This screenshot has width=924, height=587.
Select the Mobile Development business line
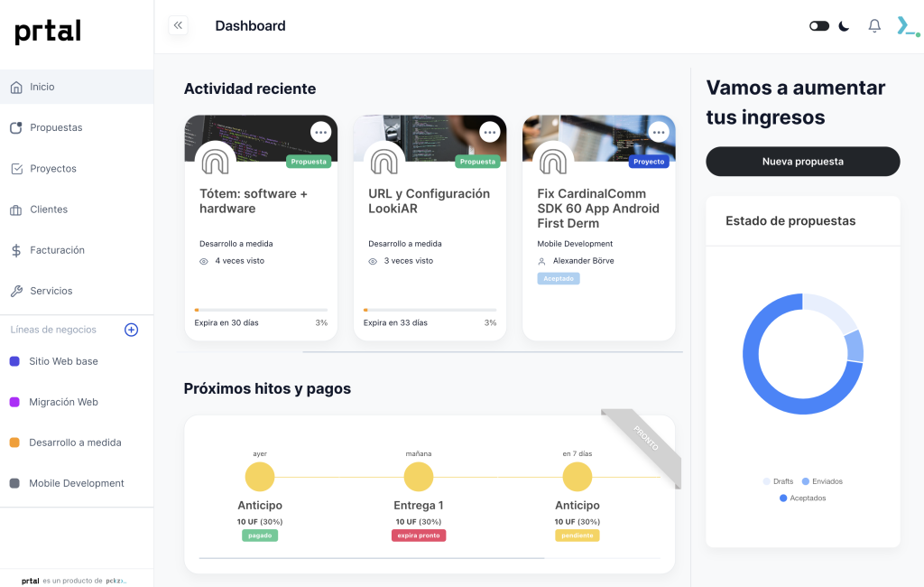point(76,483)
